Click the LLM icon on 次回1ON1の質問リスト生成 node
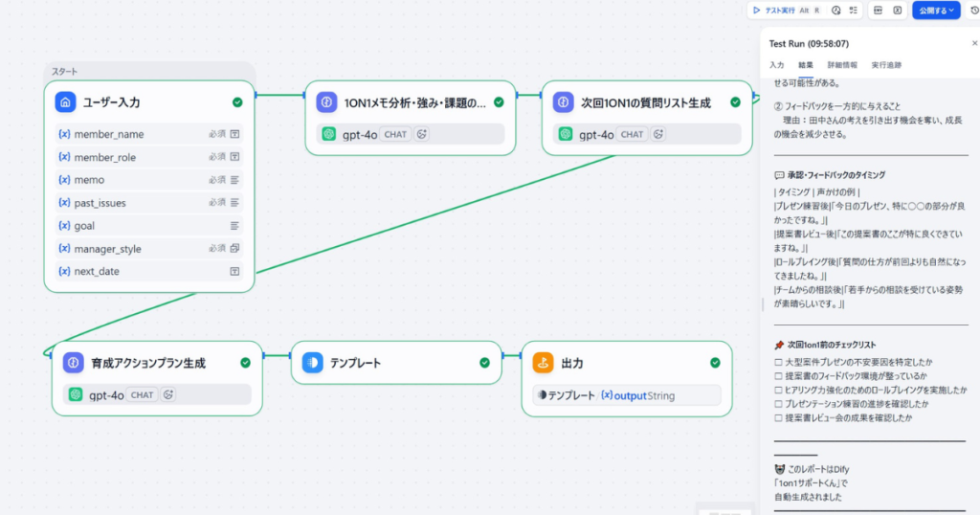 (563, 101)
